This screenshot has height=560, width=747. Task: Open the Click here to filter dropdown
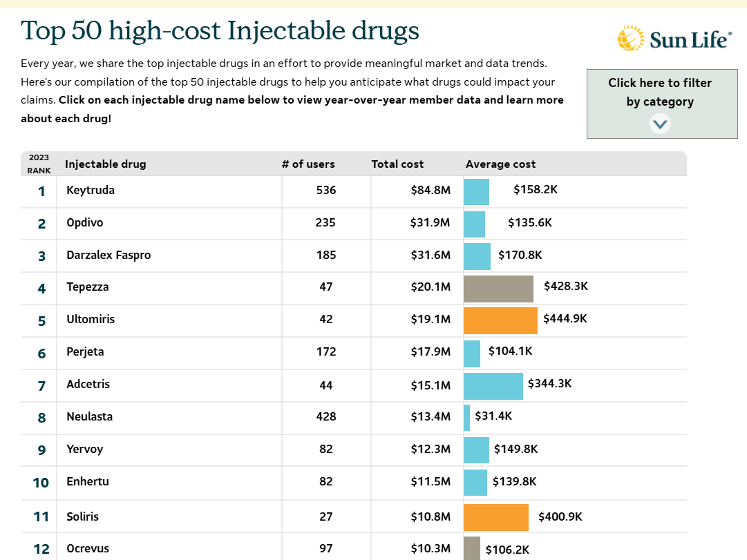661,93
